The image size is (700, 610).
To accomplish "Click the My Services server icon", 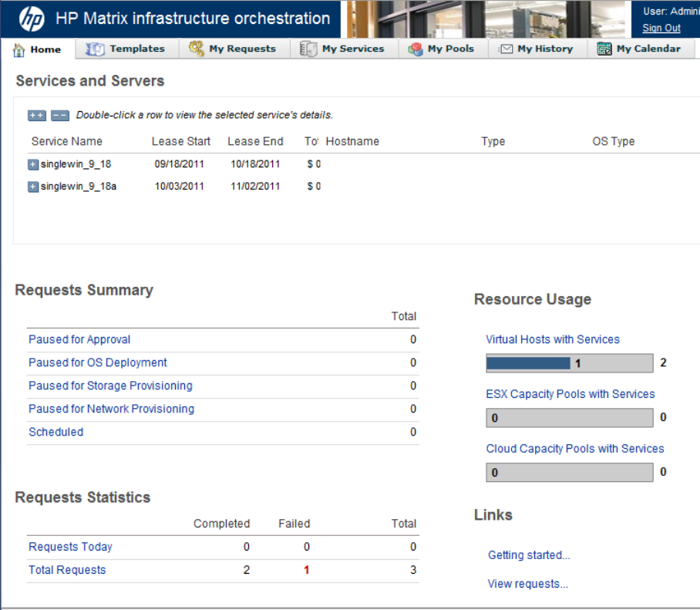I will (308, 49).
